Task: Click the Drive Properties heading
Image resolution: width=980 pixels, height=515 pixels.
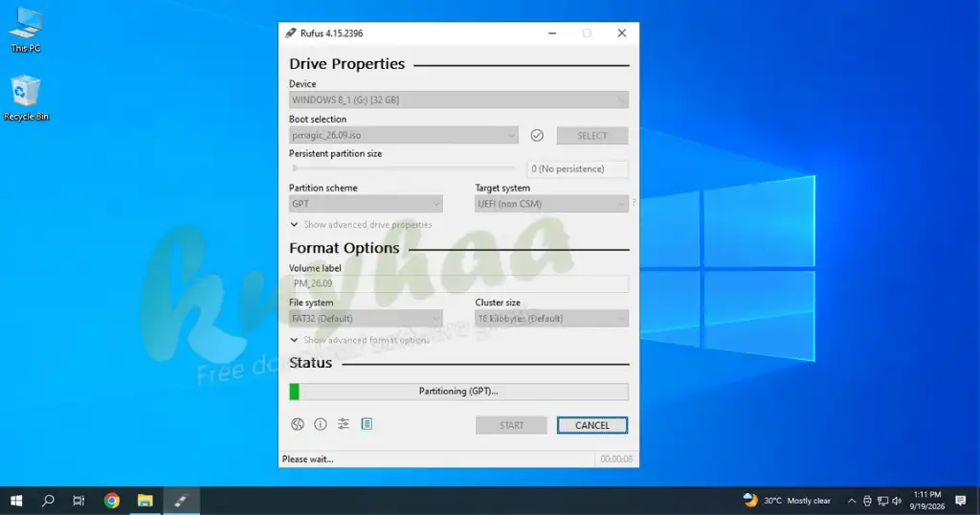Action: [346, 64]
